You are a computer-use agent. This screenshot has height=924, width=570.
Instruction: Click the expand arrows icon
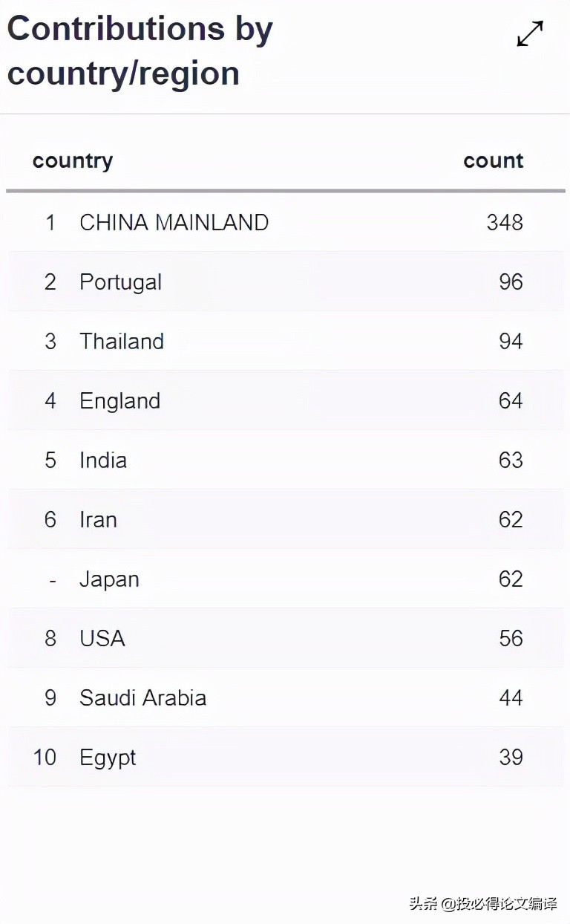[x=530, y=34]
